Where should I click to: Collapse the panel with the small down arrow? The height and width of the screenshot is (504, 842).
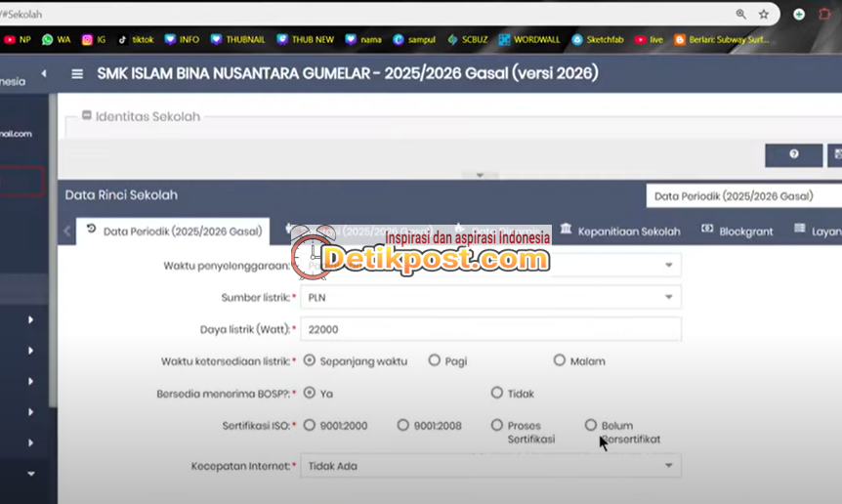click(x=480, y=175)
